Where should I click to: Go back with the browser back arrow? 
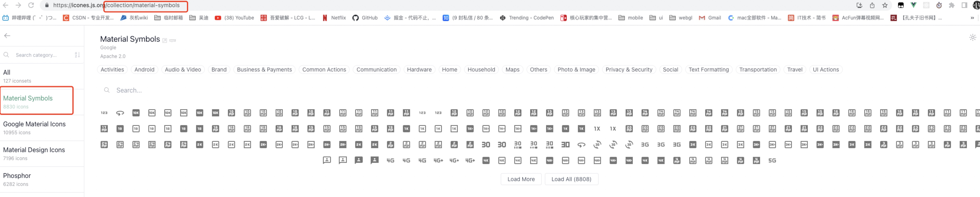pos(5,5)
